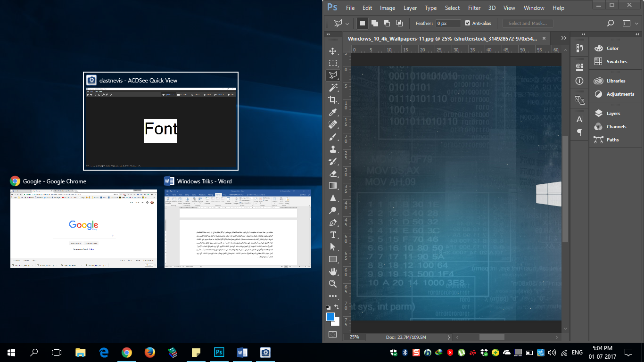Open the Window menu
The height and width of the screenshot is (362, 644).
[x=534, y=8]
